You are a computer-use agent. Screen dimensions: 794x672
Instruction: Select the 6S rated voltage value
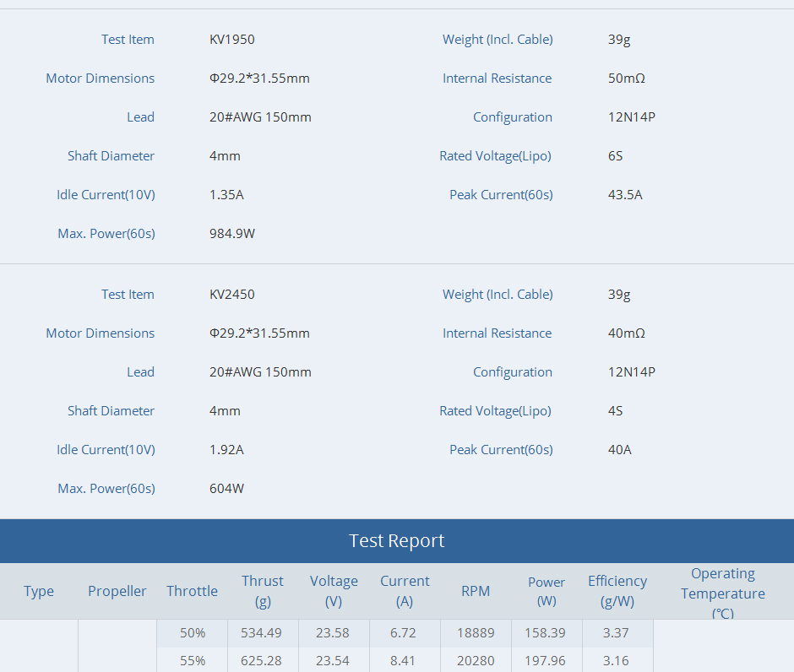(616, 156)
